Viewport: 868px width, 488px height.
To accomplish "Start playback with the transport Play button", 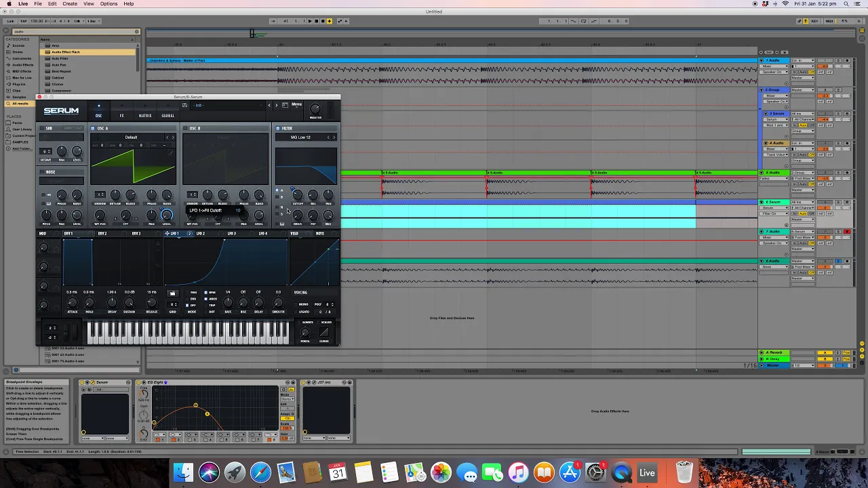I will pos(310,21).
